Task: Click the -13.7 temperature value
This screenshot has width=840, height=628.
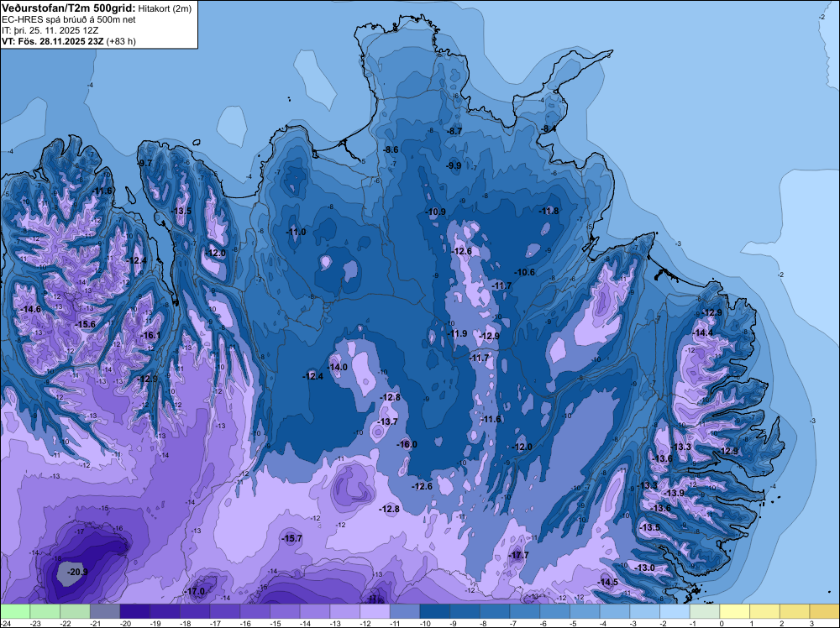Action: click(387, 421)
